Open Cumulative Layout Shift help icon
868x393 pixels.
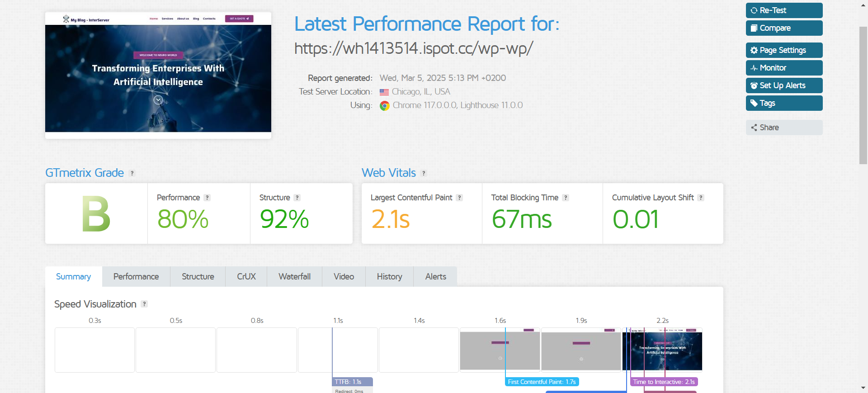click(701, 198)
